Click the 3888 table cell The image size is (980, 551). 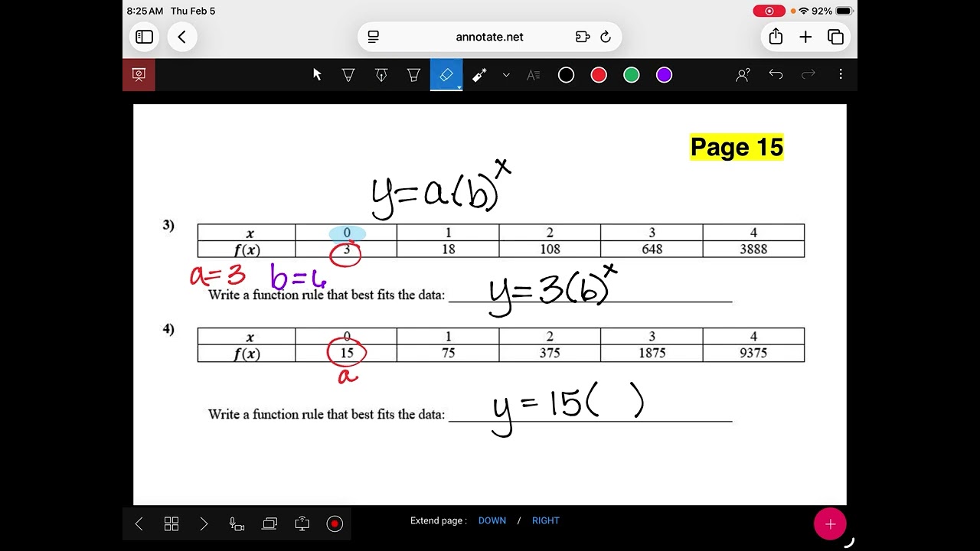[x=753, y=249]
